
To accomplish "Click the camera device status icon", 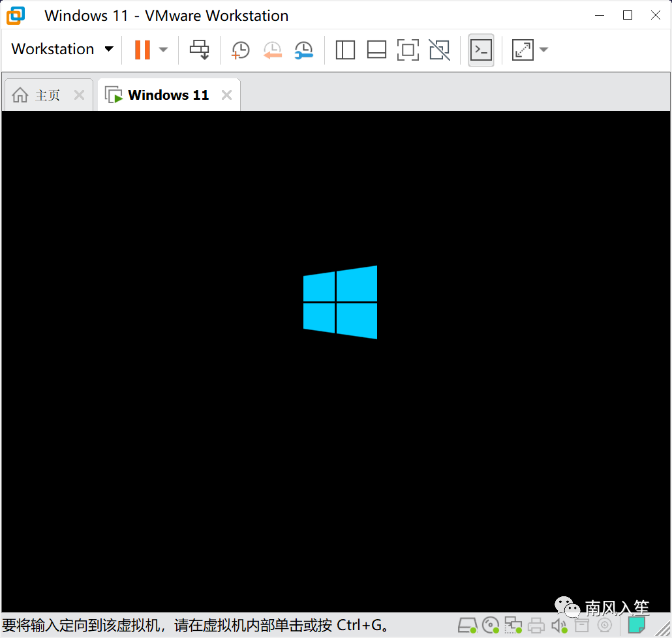I will click(604, 625).
